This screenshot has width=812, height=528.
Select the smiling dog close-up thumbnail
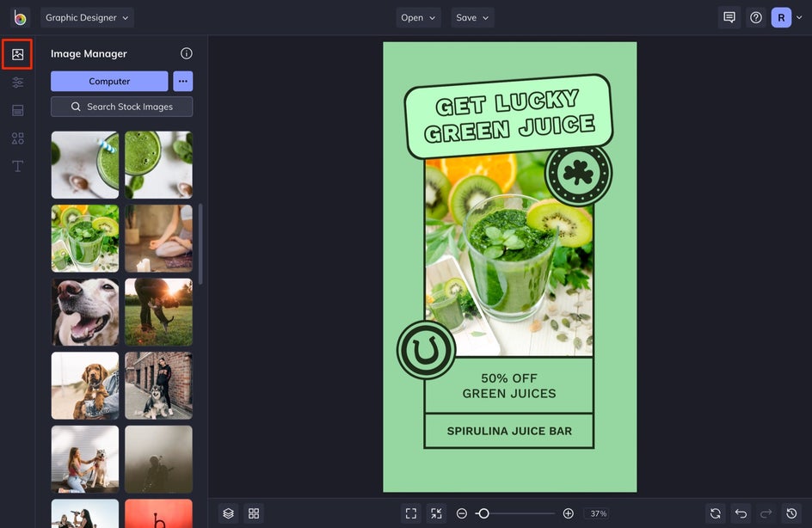pyautogui.click(x=85, y=312)
